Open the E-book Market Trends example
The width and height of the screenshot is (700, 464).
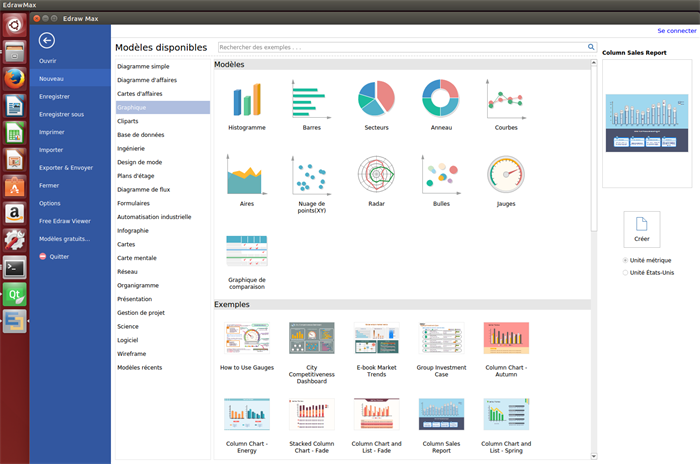click(376, 349)
